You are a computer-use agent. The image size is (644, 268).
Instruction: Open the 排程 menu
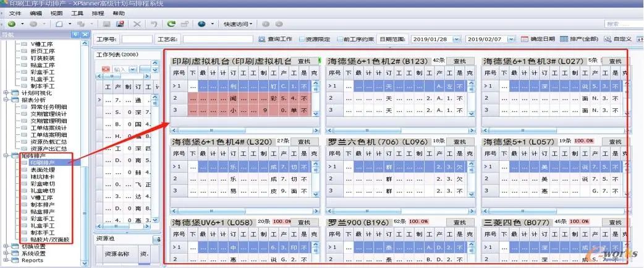[x=98, y=12]
